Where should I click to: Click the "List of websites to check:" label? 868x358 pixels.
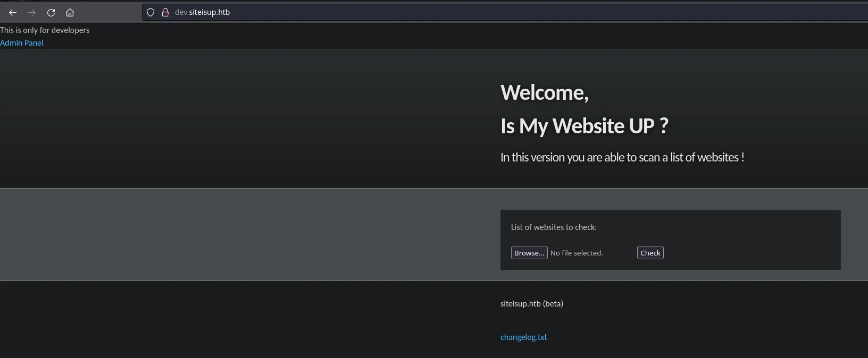[554, 227]
